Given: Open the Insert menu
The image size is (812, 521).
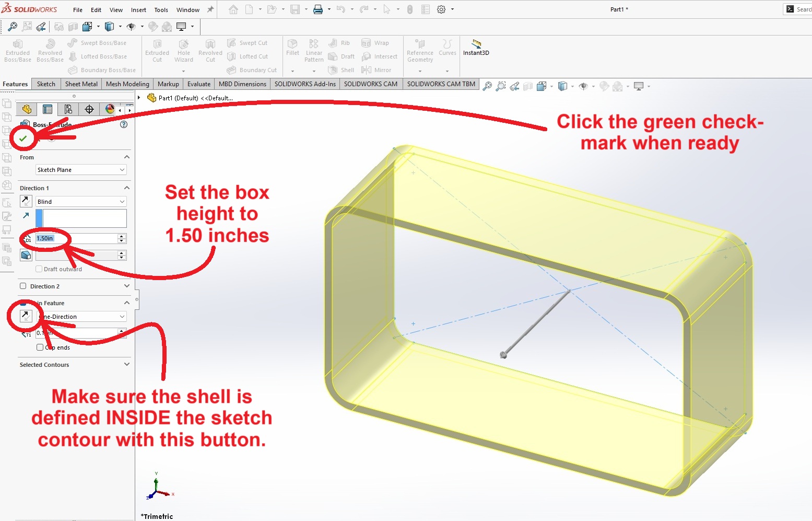Looking at the screenshot, I should 138,10.
